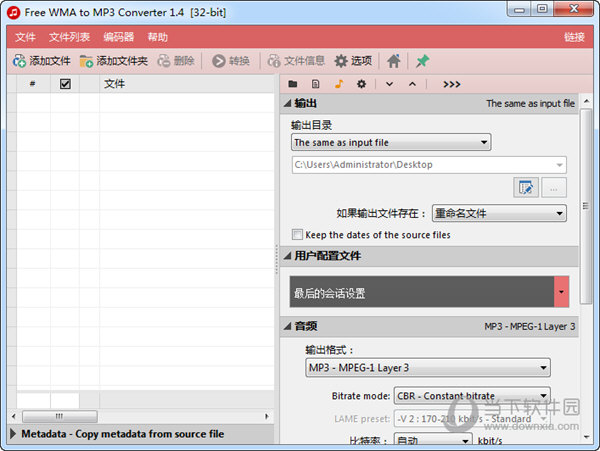Expand the Metadata - Copy metadata panel
This screenshot has height=451, width=600.
click(x=13, y=434)
